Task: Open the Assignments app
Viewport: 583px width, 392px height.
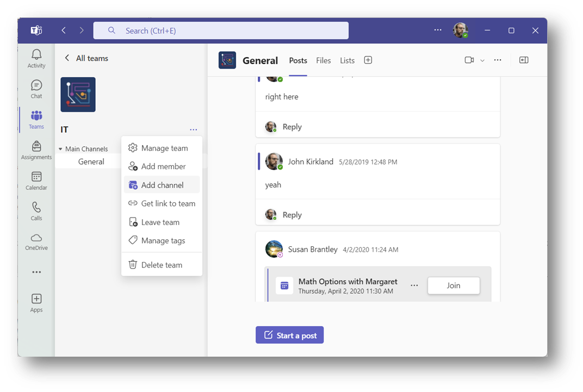Action: 36,150
